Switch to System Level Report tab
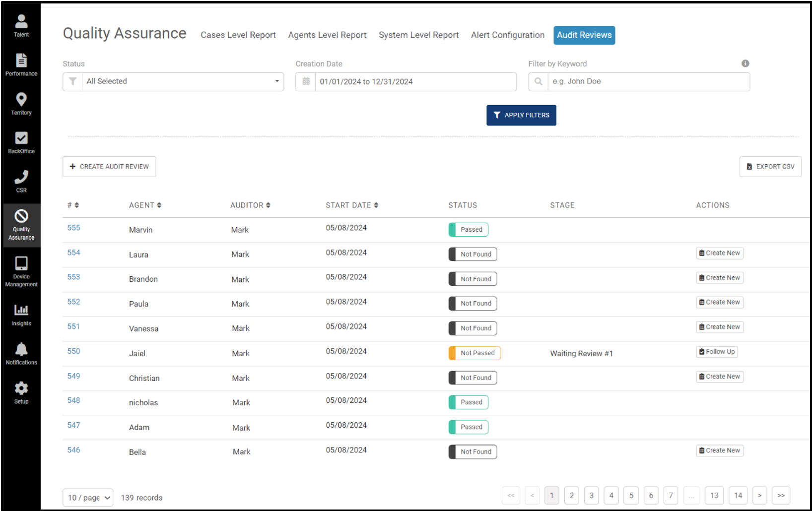This screenshot has width=812, height=511. pyautogui.click(x=418, y=35)
